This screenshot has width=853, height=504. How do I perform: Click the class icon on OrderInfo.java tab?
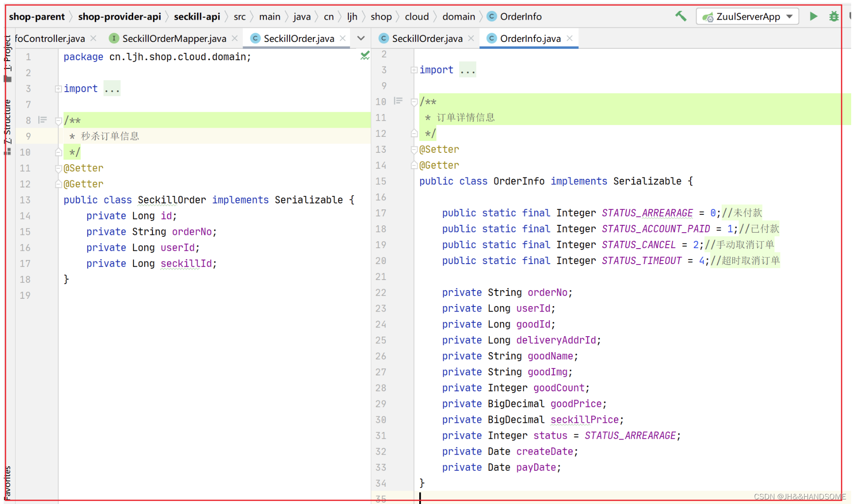[491, 38]
